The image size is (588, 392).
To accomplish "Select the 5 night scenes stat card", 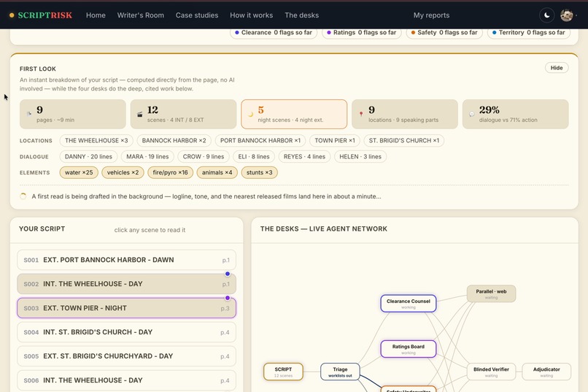I will pyautogui.click(x=294, y=114).
